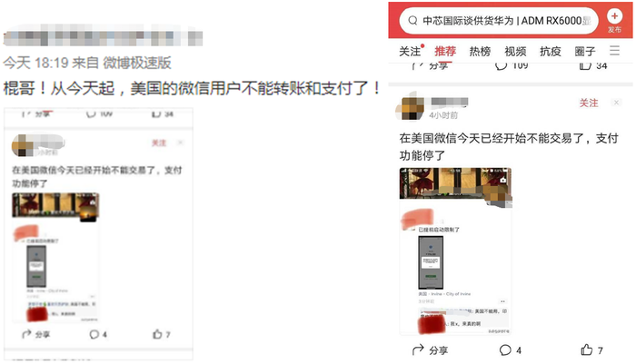Switch to the 关注 tab
636x364 pixels.
[410, 51]
